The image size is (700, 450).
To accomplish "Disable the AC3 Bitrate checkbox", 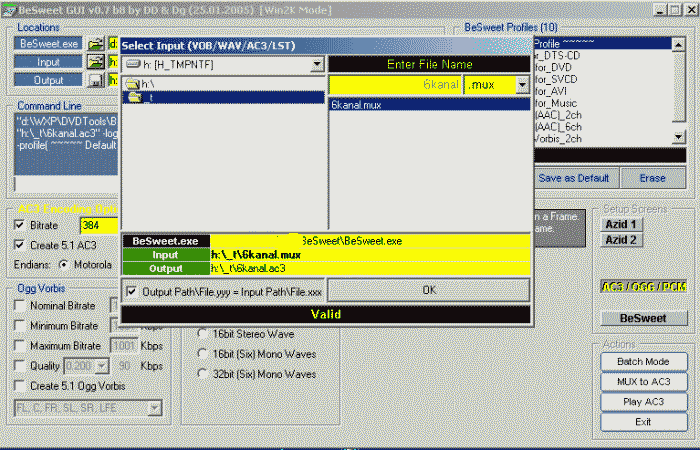I will pyautogui.click(x=21, y=225).
